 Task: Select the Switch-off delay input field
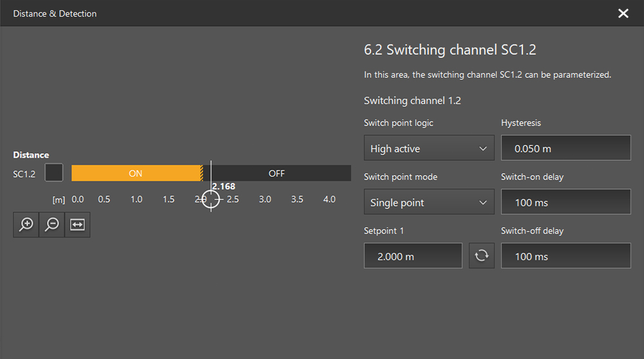tap(565, 256)
